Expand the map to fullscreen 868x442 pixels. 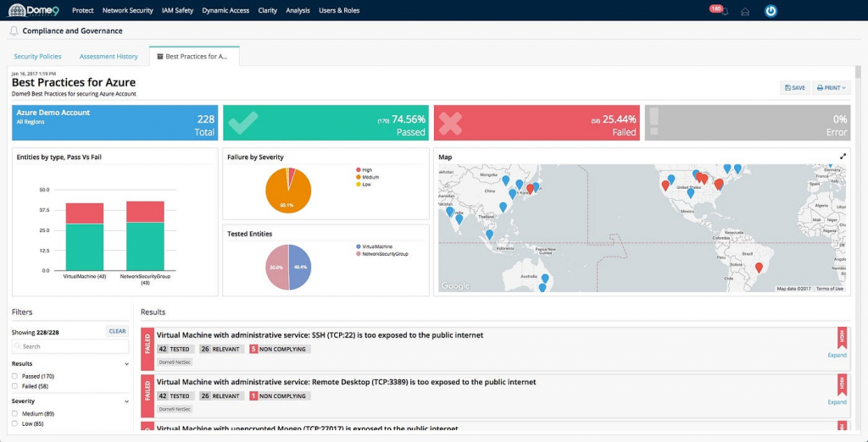coord(843,157)
